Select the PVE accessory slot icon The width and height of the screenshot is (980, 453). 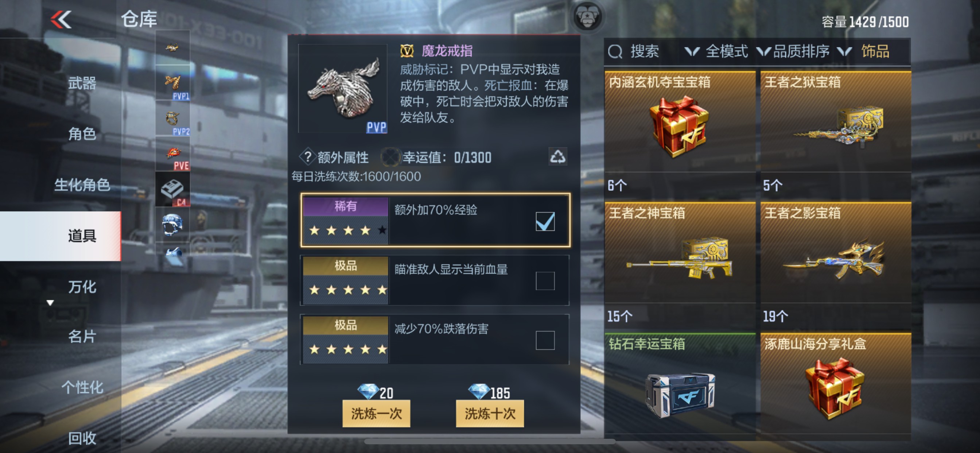click(x=173, y=154)
